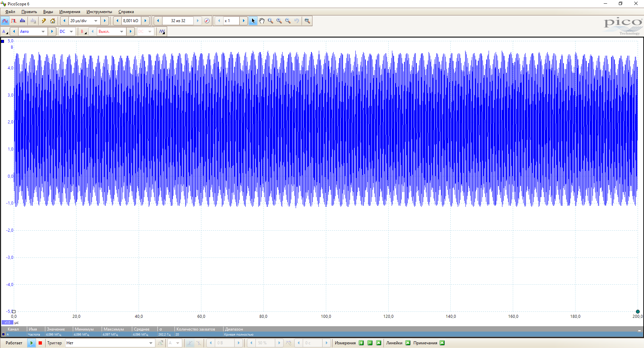The image size is (644, 348).
Task: Go to previous waveform buffer
Action: pyautogui.click(x=158, y=21)
